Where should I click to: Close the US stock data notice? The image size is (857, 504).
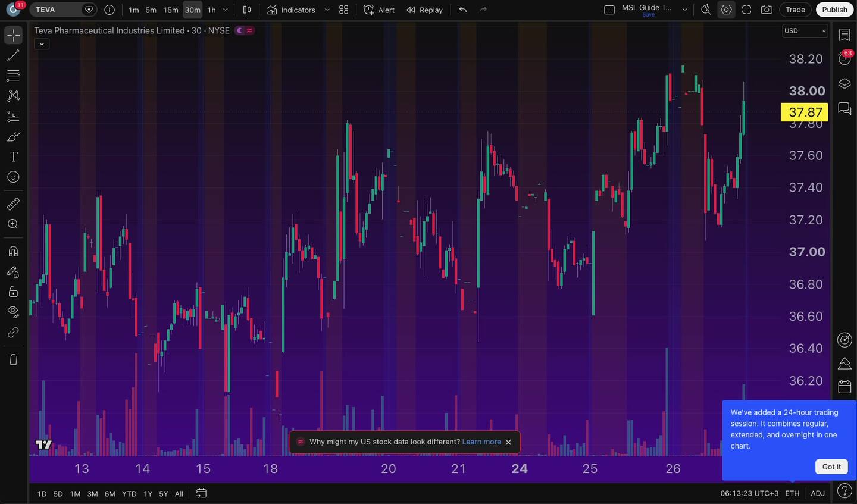(508, 442)
